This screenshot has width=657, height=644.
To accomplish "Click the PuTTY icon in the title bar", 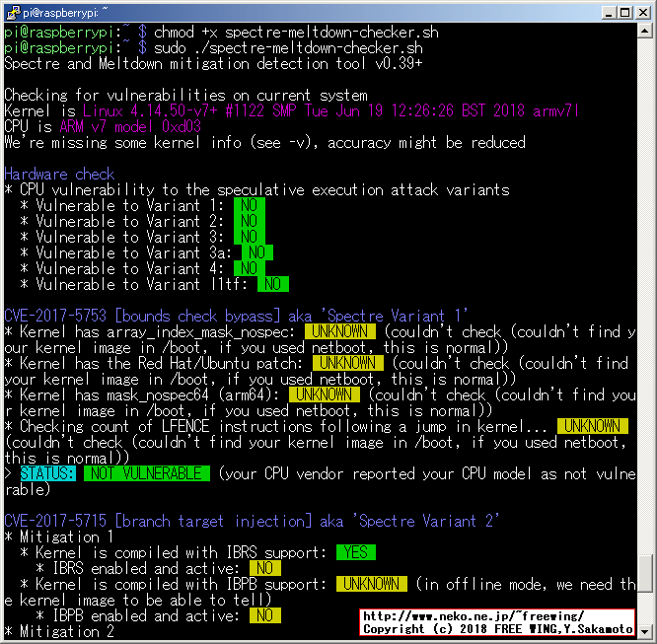I will pyautogui.click(x=14, y=12).
